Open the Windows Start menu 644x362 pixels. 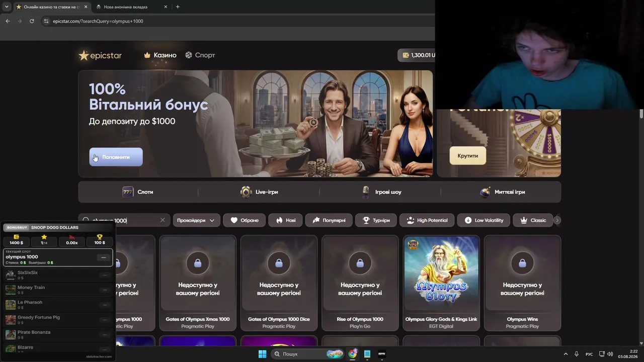pyautogui.click(x=262, y=354)
